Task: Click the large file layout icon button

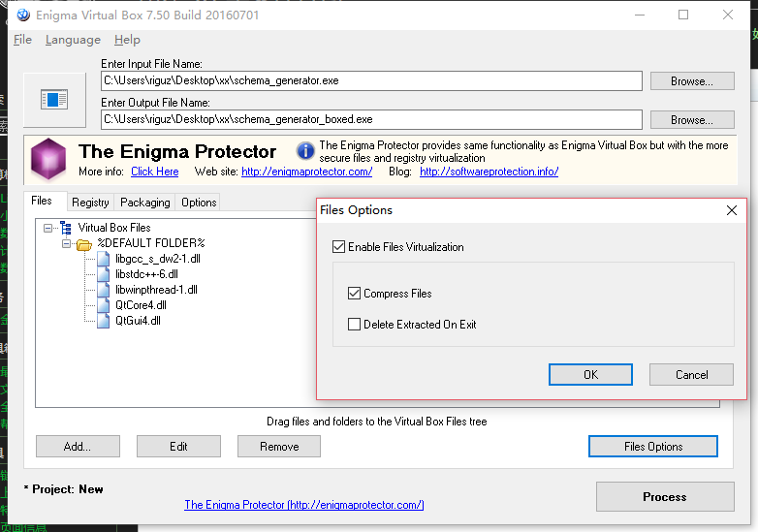Action: click(54, 100)
